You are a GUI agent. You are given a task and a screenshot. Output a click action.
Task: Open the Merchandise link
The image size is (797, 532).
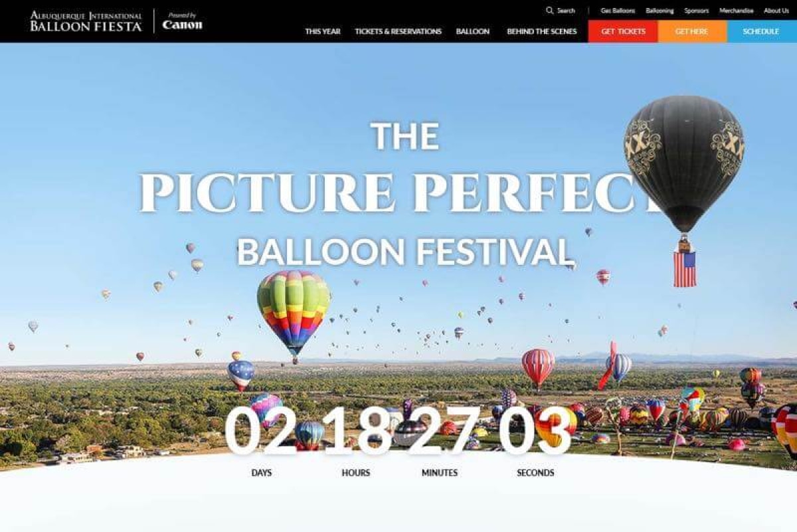736,11
